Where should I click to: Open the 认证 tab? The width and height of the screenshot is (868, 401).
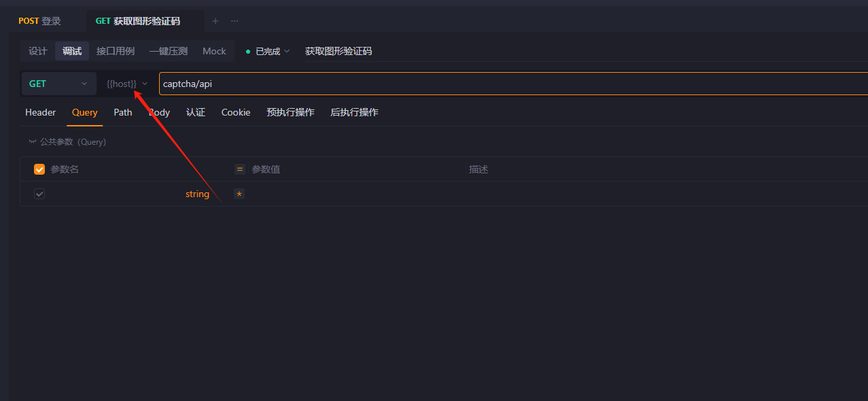click(196, 112)
